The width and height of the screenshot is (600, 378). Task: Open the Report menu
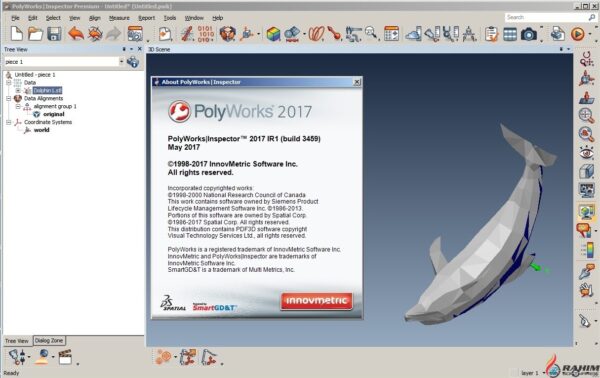point(147,18)
